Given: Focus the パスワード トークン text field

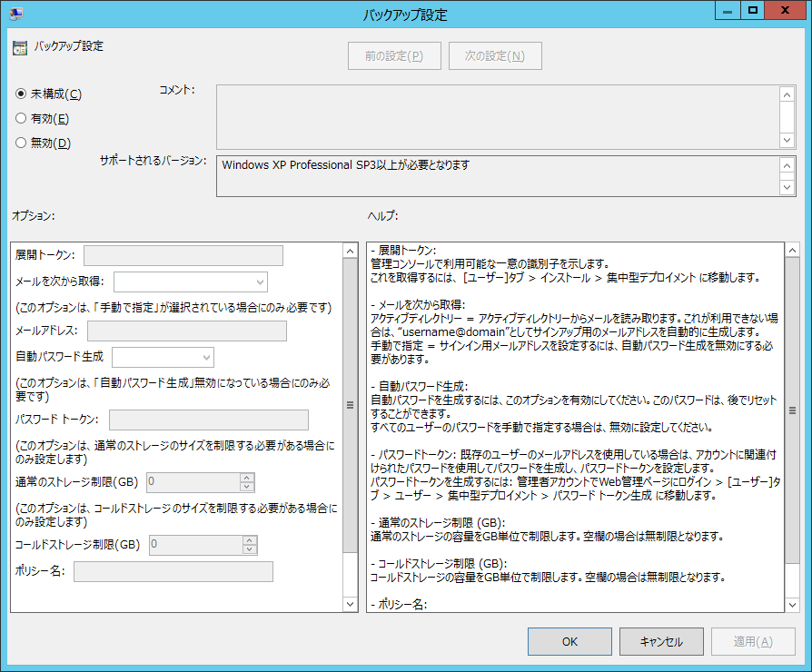Looking at the screenshot, I should (208, 420).
